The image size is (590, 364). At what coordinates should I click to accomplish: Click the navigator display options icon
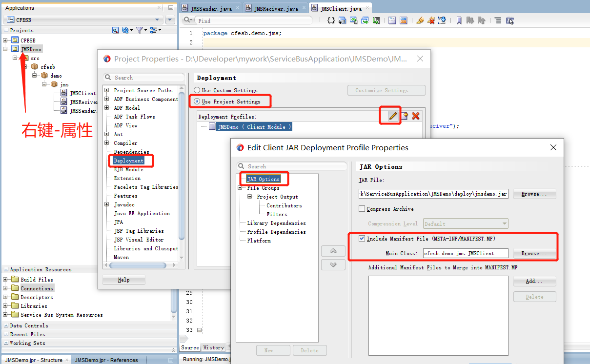tap(155, 30)
